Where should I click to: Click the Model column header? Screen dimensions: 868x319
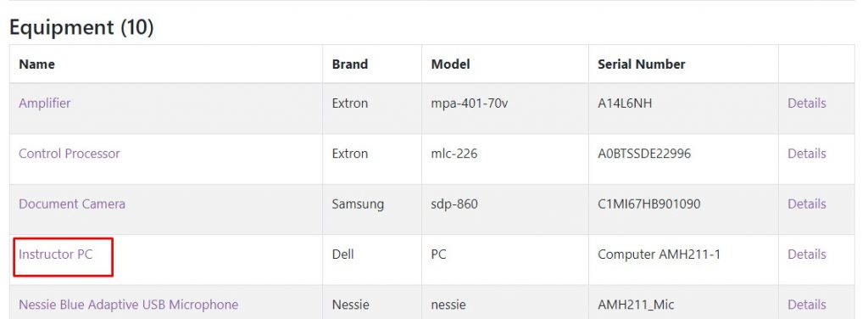451,64
